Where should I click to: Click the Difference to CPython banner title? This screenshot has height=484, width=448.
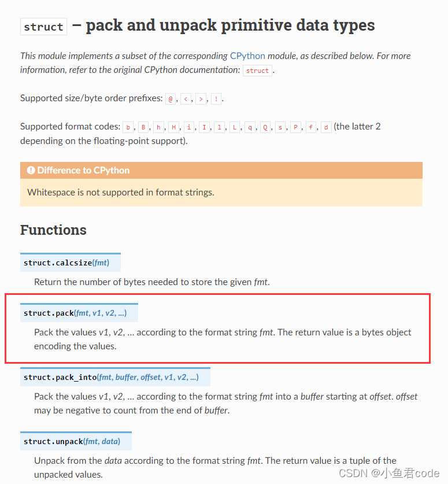[83, 171]
